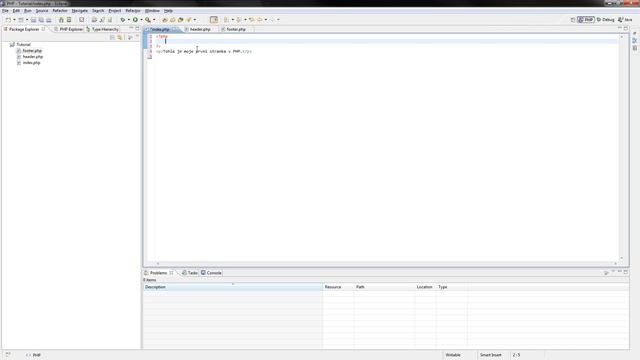The height and width of the screenshot is (360, 640).
Task: Click the Toggle Mark Occurrences toolbar icon
Action: [214, 20]
